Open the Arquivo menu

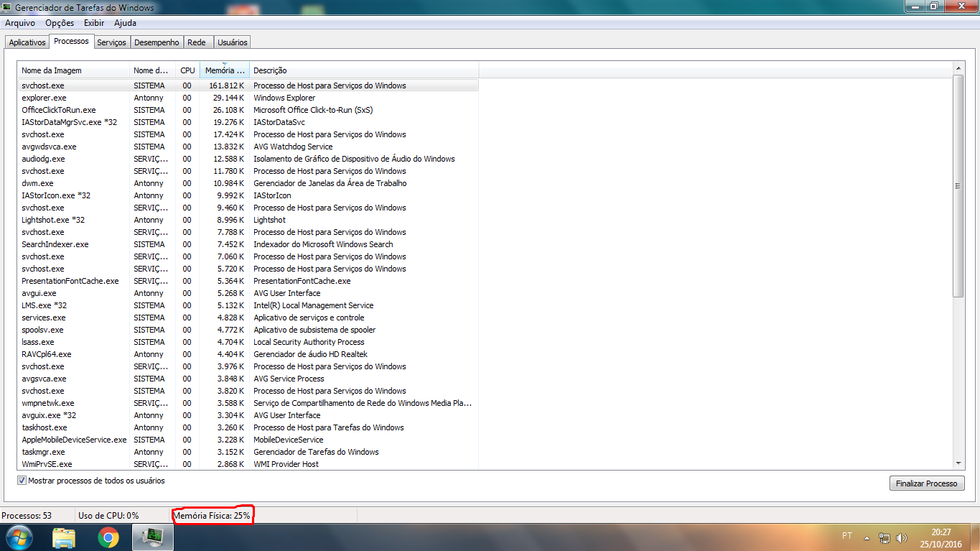[x=20, y=23]
